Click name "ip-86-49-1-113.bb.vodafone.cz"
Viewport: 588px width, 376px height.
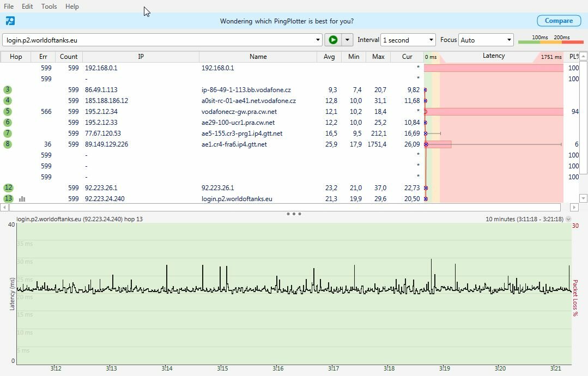(x=246, y=89)
